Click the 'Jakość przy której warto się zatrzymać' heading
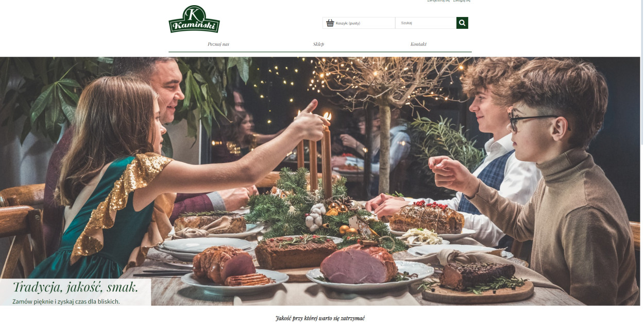 coord(320,318)
